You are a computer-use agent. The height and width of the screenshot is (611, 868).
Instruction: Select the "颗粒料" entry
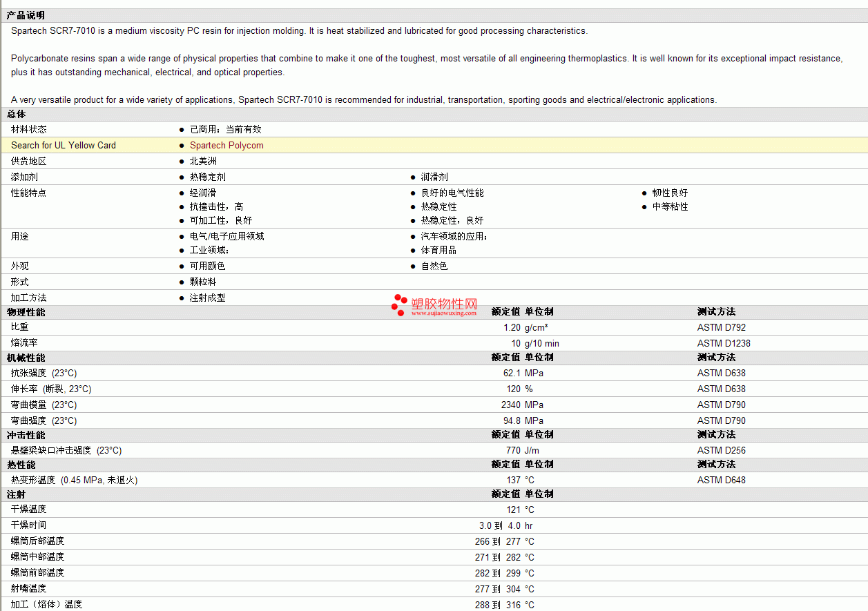203,282
